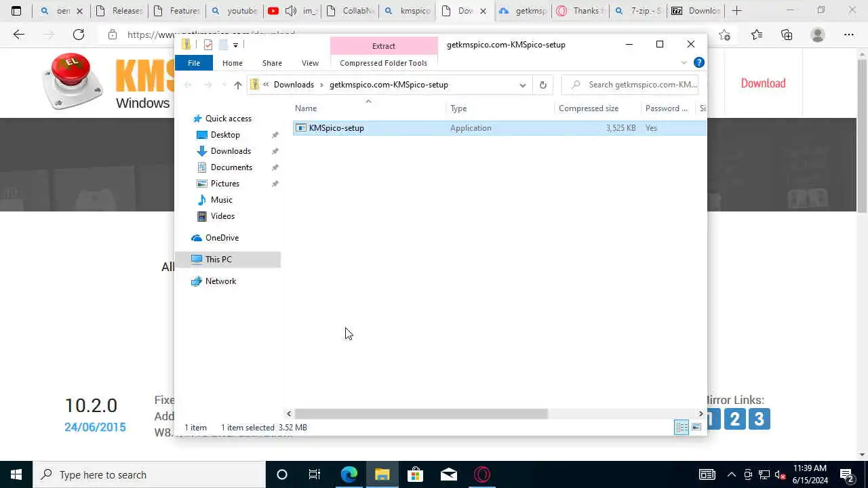This screenshot has width=868, height=488.
Task: Click the 3,525 KB size cell
Action: tap(621, 128)
